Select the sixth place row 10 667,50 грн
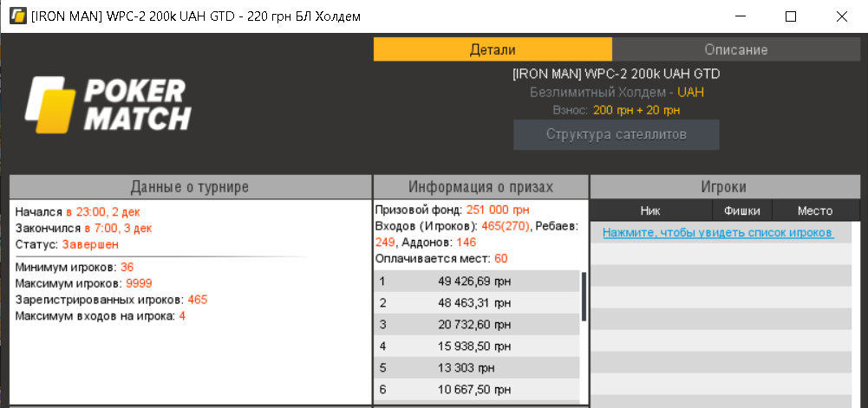Screen dimensions: 868x408 [477, 390]
